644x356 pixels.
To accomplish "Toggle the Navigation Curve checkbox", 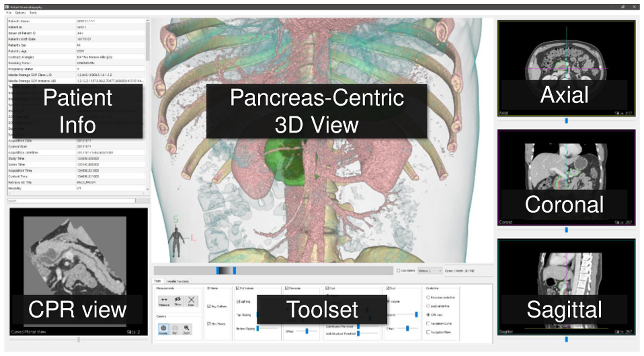I will pyautogui.click(x=428, y=323).
